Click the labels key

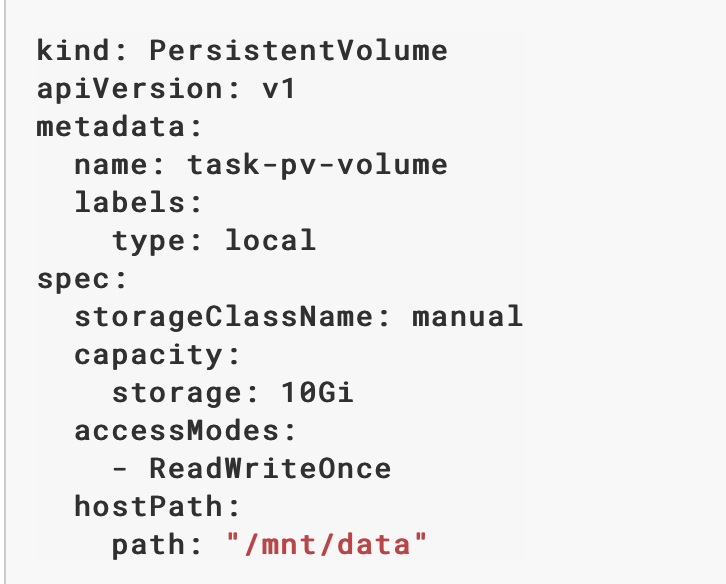(130, 202)
